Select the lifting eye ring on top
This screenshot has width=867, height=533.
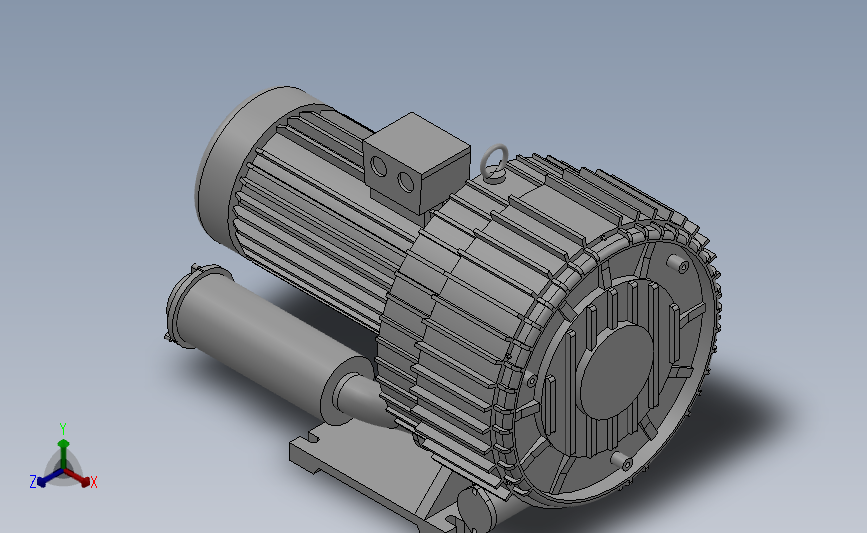tap(494, 163)
